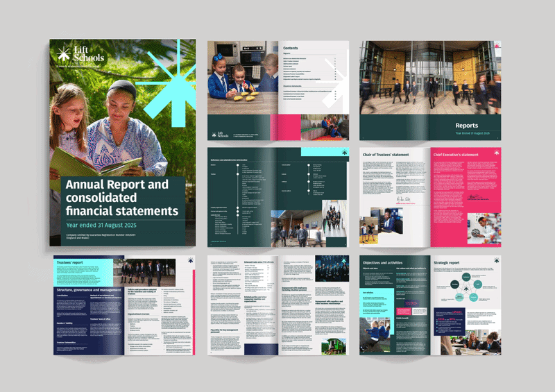Click the 'Trustees' report' heading
This screenshot has width=555, height=392.
(70, 263)
